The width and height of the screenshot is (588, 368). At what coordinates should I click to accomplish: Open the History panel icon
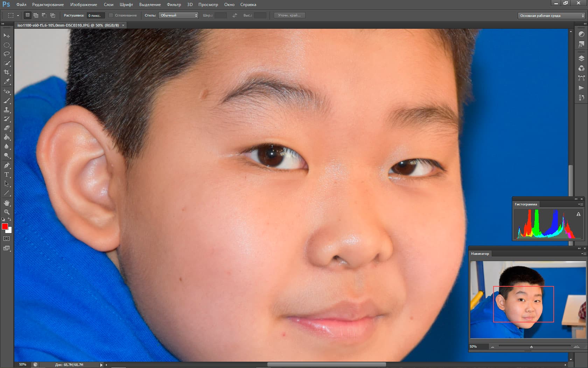pyautogui.click(x=581, y=97)
